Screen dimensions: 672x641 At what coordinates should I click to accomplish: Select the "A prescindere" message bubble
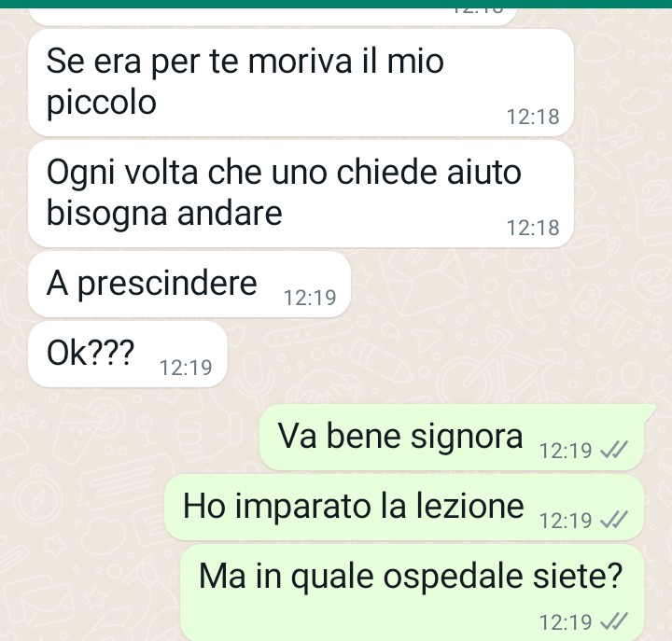coord(189,284)
